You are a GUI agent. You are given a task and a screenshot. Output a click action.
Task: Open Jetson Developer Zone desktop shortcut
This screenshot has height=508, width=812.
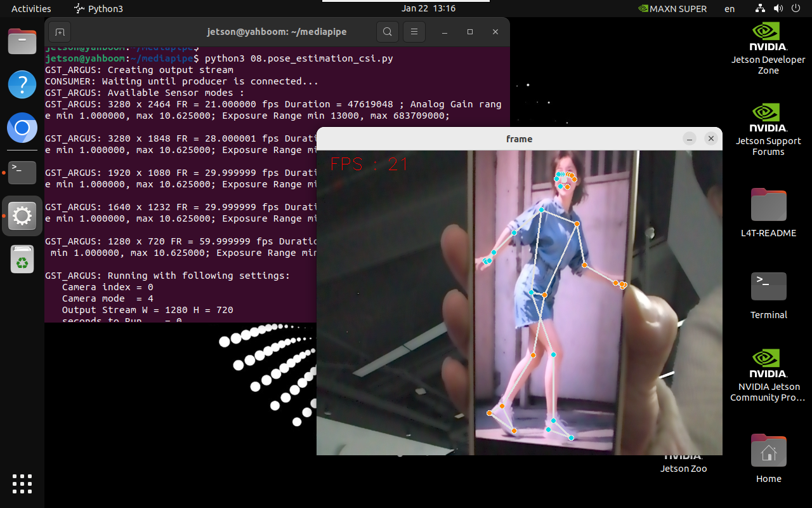(768, 48)
